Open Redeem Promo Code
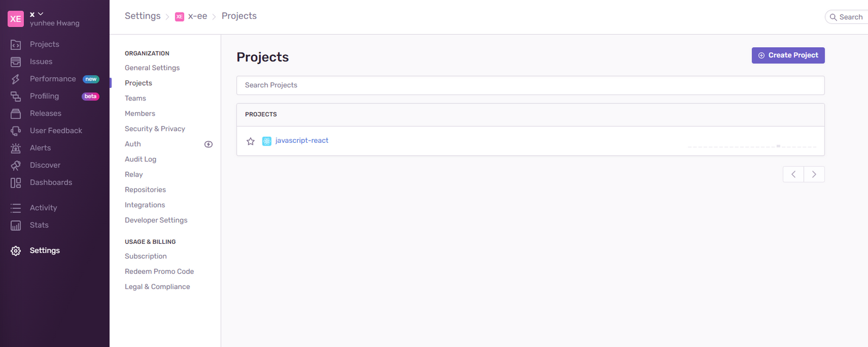 click(159, 272)
